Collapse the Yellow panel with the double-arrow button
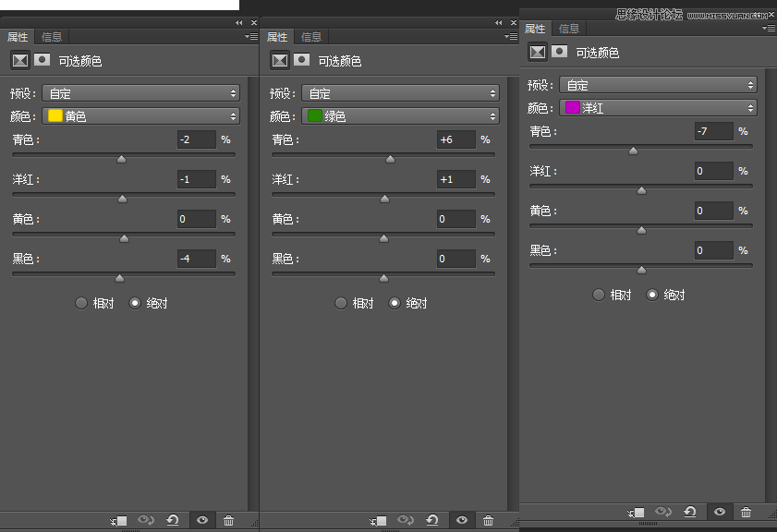The image size is (777, 532). 238,22
